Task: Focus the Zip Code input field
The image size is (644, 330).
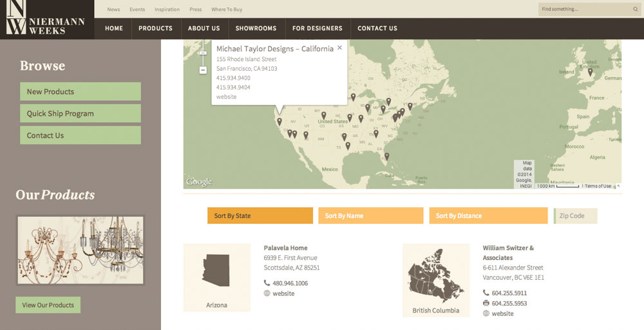Action: [576, 215]
